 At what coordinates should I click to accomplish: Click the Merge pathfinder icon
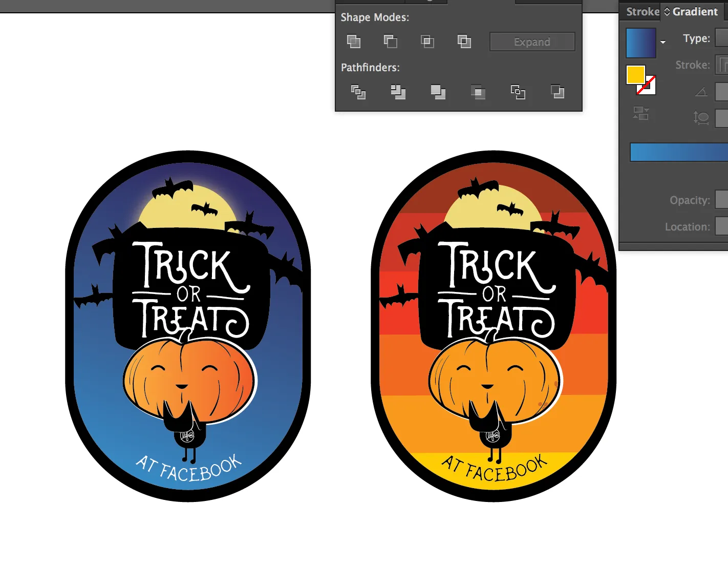click(x=438, y=92)
